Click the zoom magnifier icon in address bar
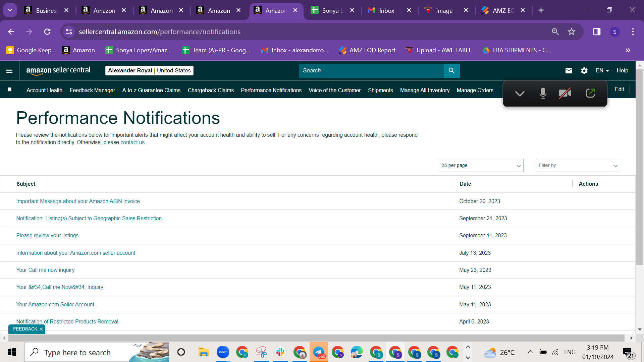Viewport: 644px width, 362px height. click(x=555, y=32)
